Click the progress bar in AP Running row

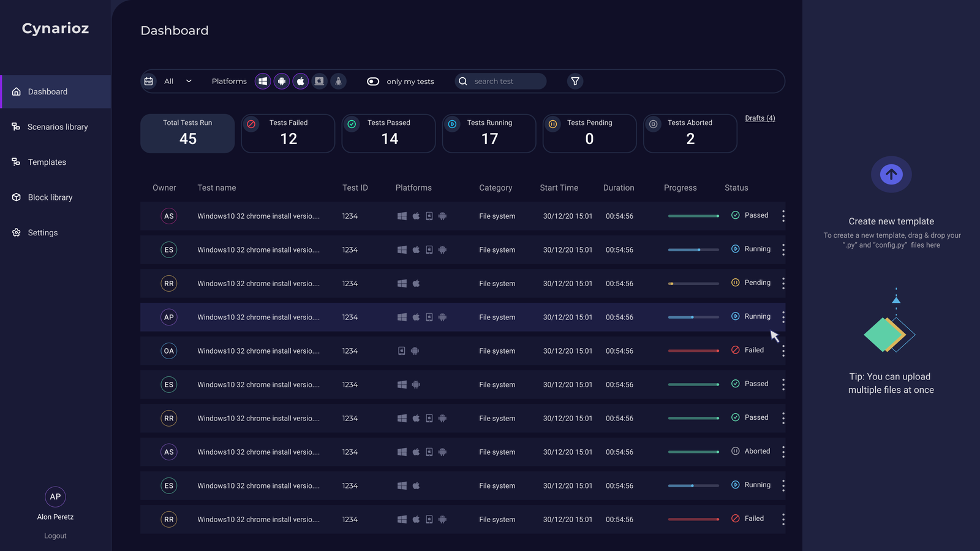pyautogui.click(x=693, y=317)
